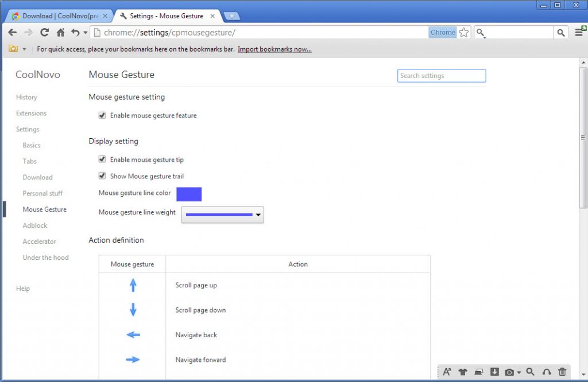This screenshot has height=382, width=588.
Task: Open Under the hood settings
Action: tap(46, 258)
